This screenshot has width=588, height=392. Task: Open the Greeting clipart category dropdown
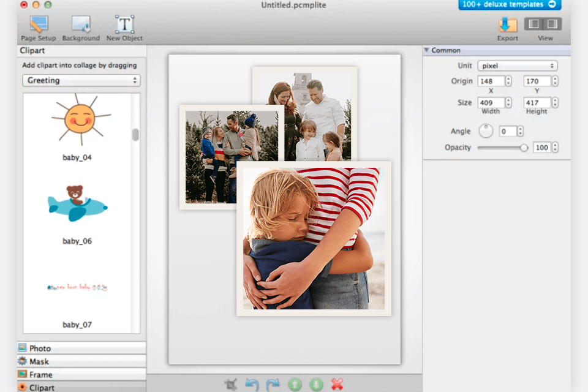click(x=81, y=80)
